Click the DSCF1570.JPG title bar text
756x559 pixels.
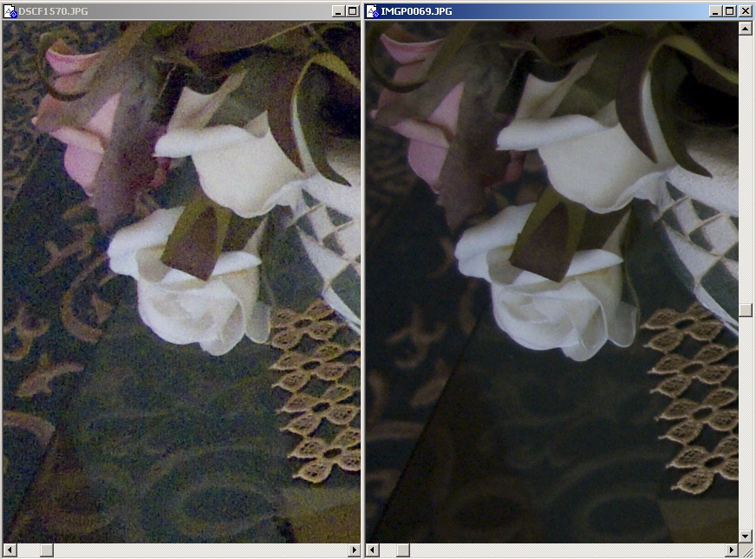click(x=53, y=11)
